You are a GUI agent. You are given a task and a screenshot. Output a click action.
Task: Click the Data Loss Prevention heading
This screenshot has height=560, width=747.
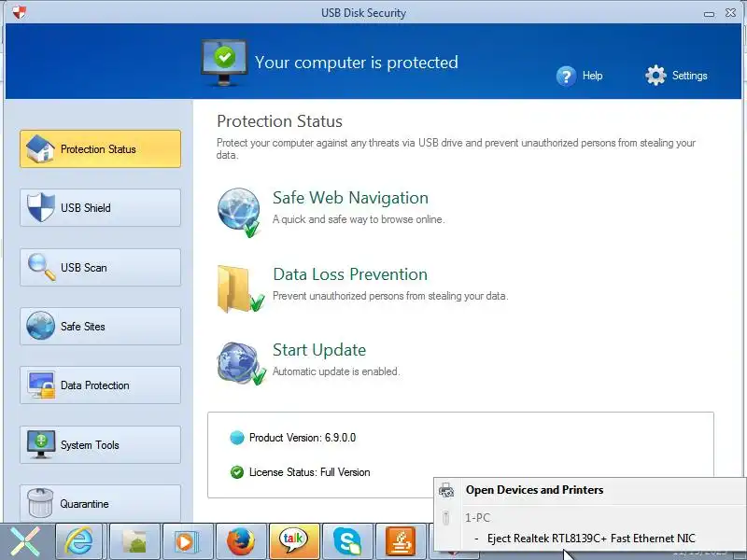(x=350, y=274)
